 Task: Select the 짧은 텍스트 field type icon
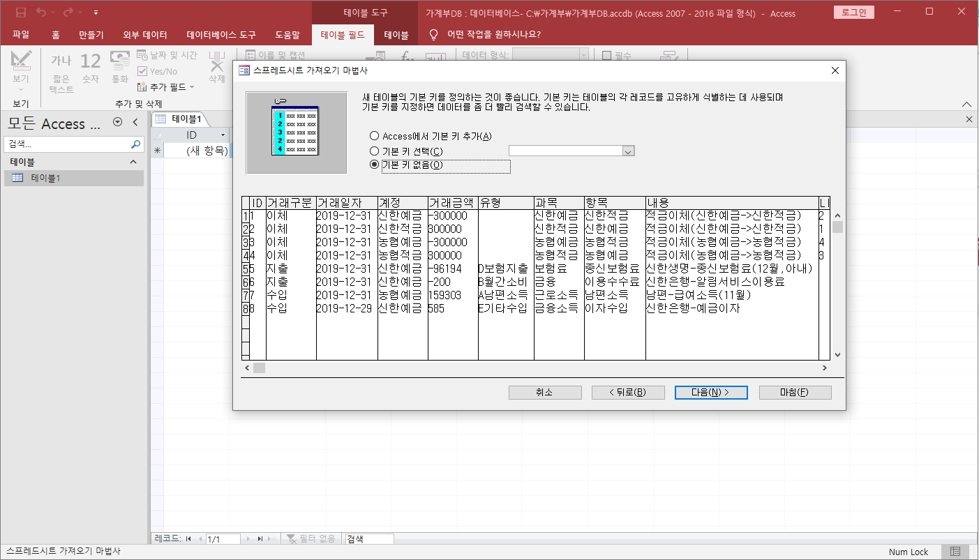pyautogui.click(x=61, y=73)
